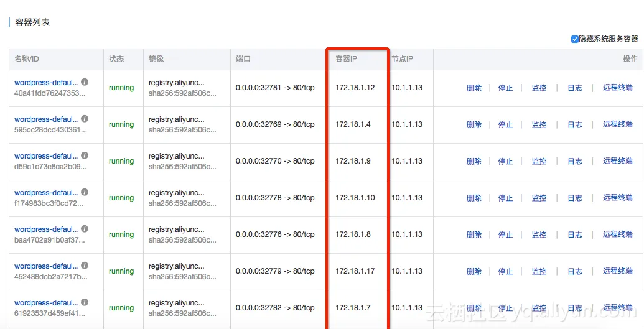Image resolution: width=644 pixels, height=329 pixels.
Task: Select container IP 172.18.1.7
Action: (353, 308)
